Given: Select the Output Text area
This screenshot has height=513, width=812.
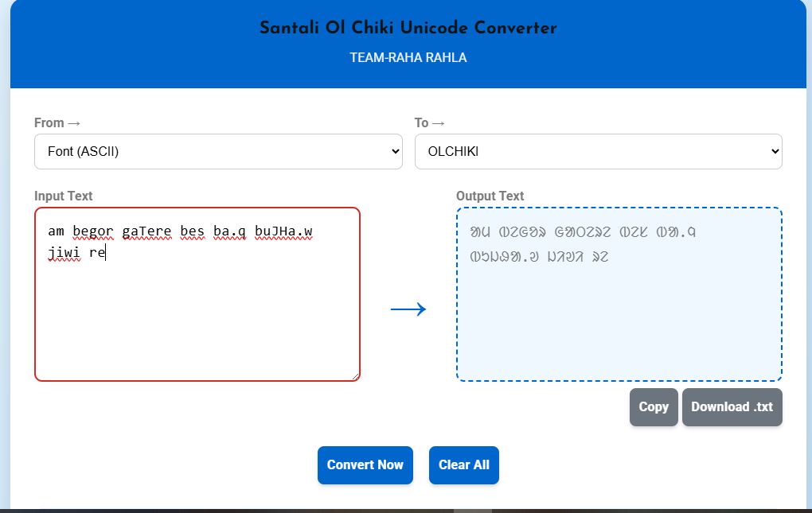Looking at the screenshot, I should point(619,294).
